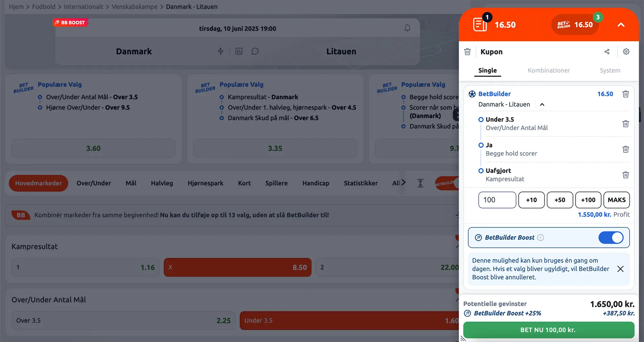644x342 pixels.
Task: Place the bet with BET NU 100,00 kr.
Action: pyautogui.click(x=548, y=330)
